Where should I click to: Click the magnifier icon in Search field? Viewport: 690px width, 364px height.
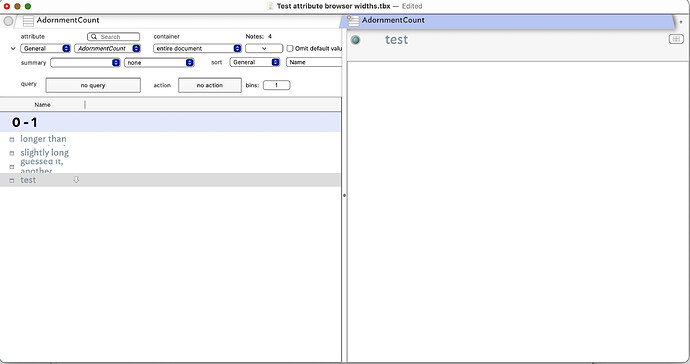pos(94,37)
